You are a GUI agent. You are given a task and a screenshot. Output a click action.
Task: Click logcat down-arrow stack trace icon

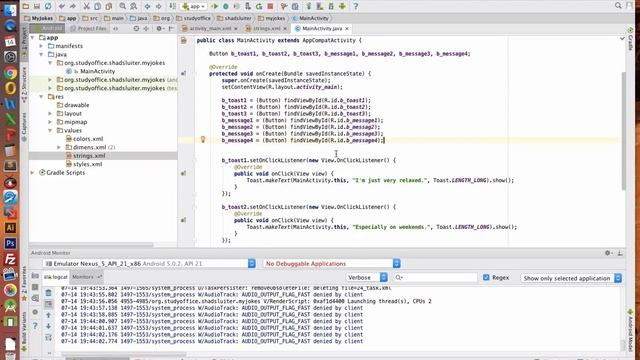point(49,326)
